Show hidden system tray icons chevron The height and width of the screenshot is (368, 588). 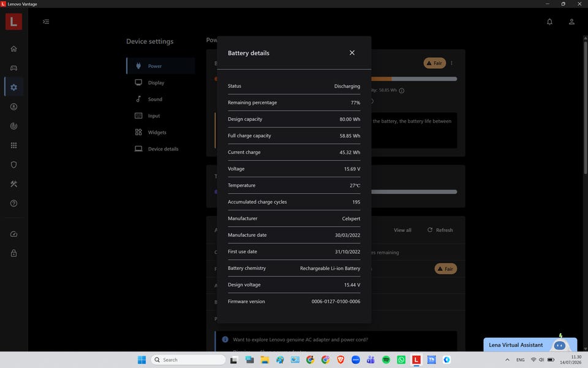click(x=507, y=360)
